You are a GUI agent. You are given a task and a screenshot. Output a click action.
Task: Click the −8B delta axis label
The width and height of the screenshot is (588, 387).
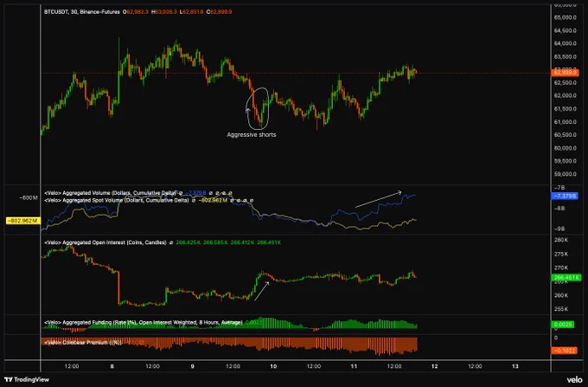559,209
